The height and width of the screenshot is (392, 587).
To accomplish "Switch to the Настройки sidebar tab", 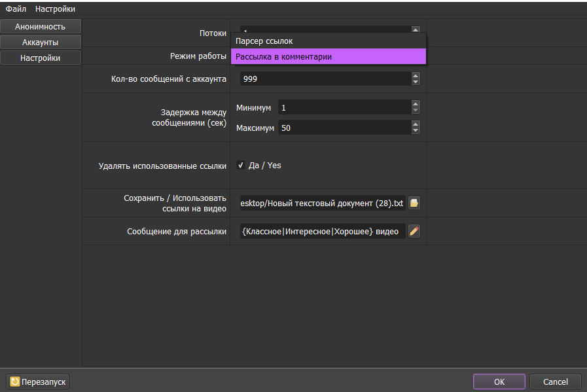I will tap(40, 58).
